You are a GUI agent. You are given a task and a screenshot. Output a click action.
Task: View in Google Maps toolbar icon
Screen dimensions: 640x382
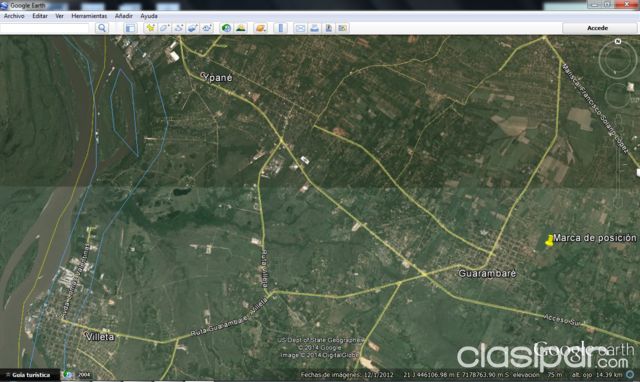[x=342, y=28]
